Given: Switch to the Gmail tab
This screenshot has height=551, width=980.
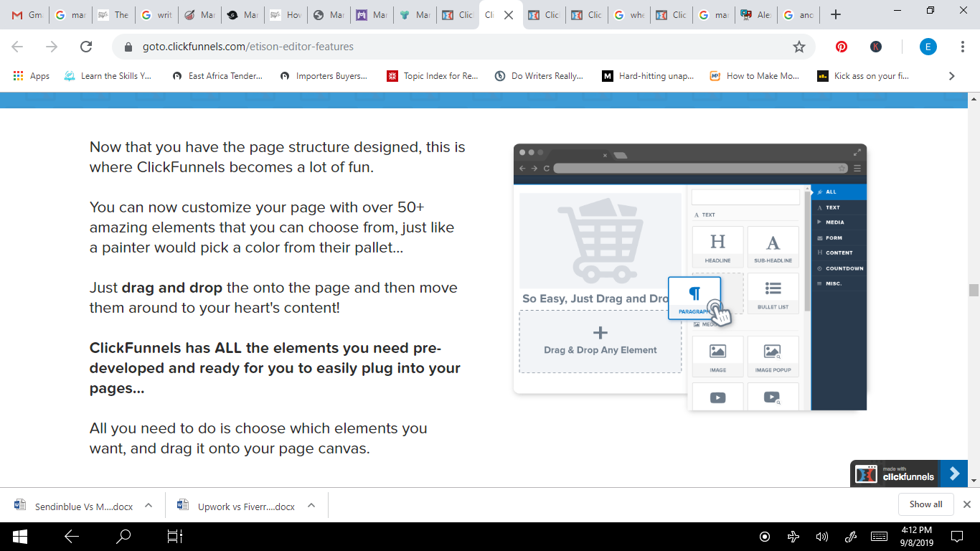Looking at the screenshot, I should tap(27, 15).
